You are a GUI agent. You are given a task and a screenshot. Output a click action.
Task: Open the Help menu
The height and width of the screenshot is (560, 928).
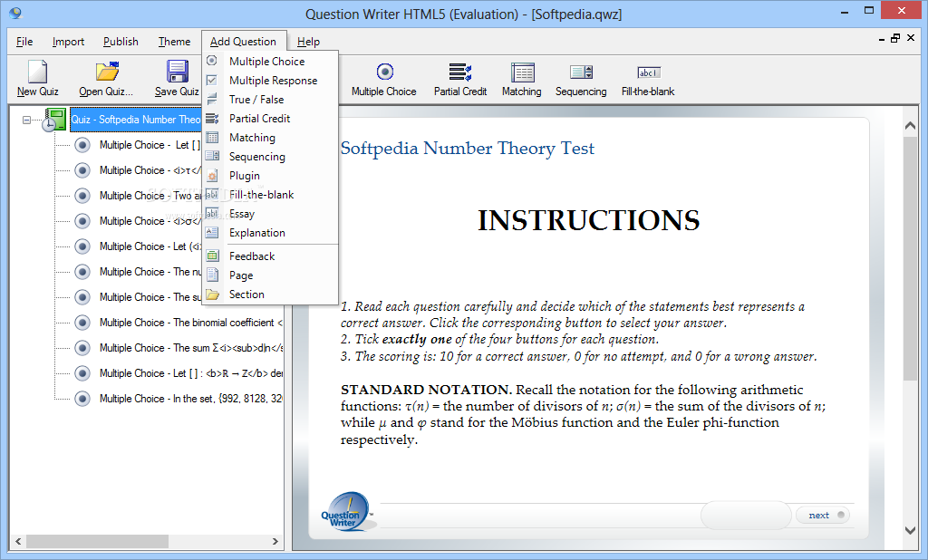[308, 42]
